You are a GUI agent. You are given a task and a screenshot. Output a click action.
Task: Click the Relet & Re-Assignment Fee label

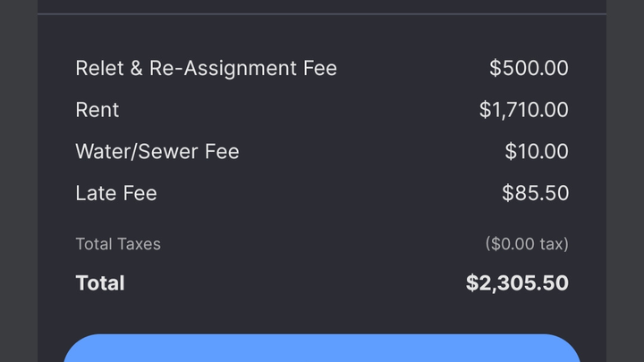click(x=206, y=68)
